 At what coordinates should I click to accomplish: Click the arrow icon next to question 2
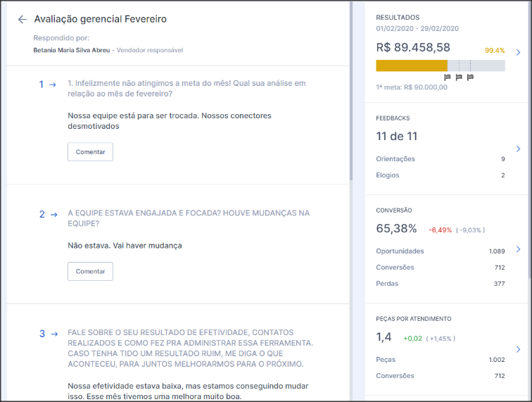point(53,214)
